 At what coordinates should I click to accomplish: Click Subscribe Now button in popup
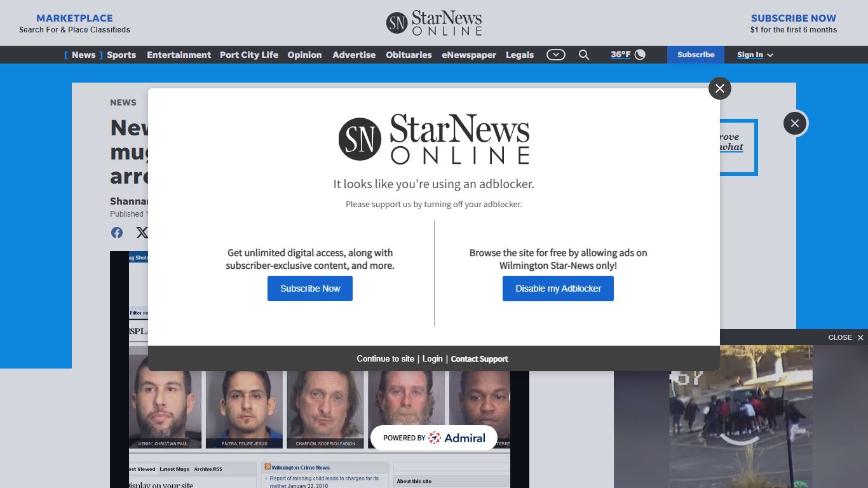tap(310, 288)
